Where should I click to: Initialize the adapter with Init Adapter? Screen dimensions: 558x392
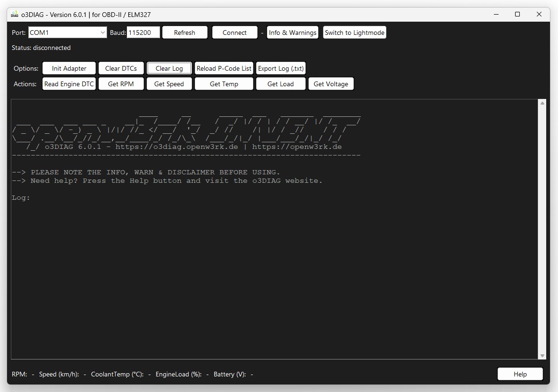pos(68,68)
